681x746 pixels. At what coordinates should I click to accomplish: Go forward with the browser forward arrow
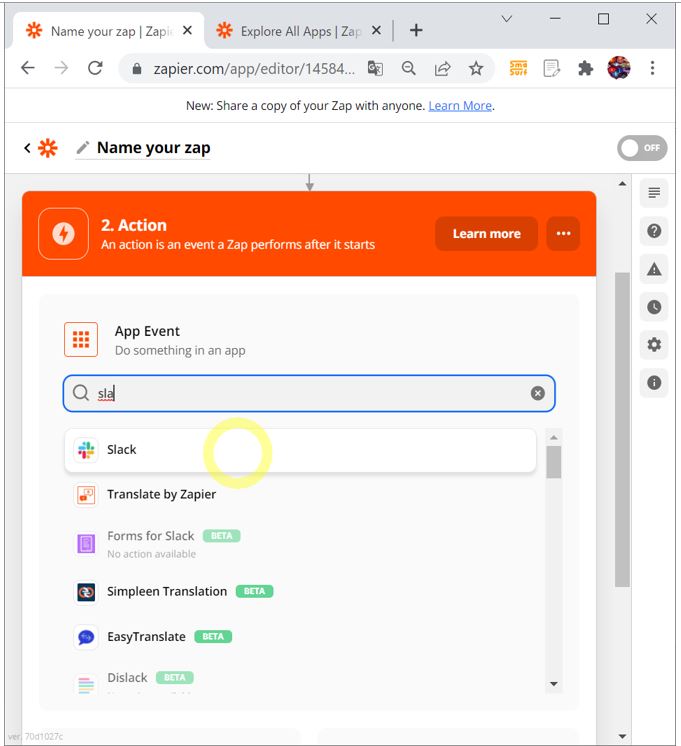click(x=61, y=69)
